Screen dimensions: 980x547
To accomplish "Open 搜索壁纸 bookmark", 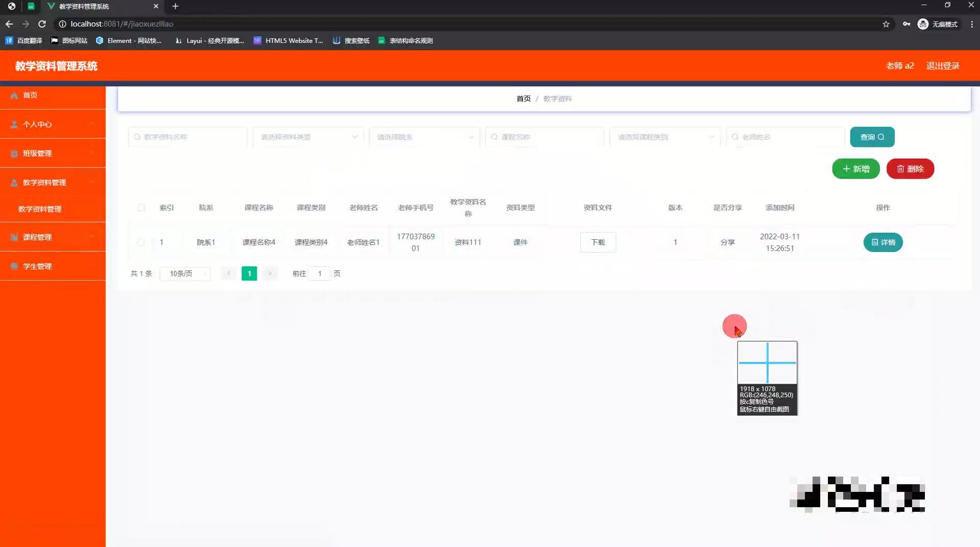I will point(351,40).
